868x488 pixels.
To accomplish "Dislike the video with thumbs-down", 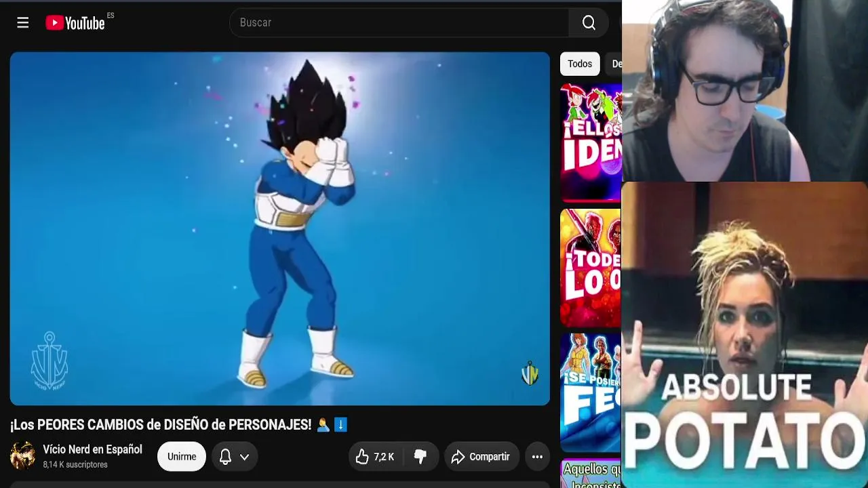I will pos(420,456).
